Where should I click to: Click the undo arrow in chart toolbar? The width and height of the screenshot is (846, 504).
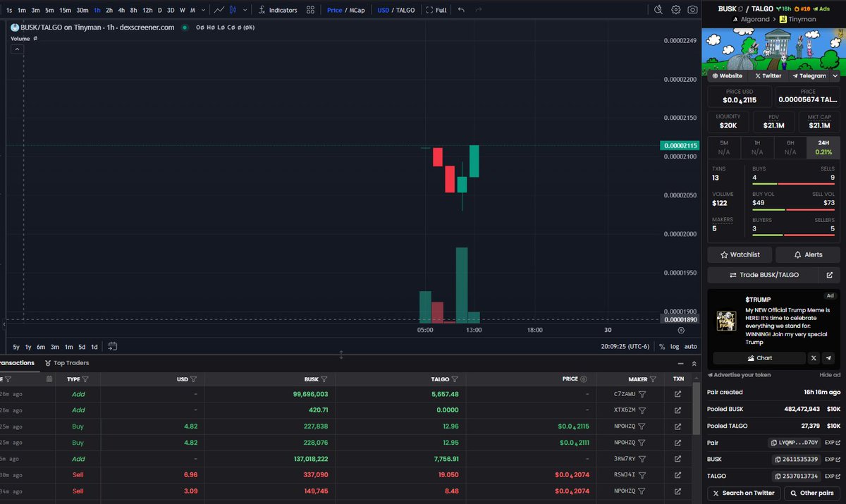[x=461, y=10]
